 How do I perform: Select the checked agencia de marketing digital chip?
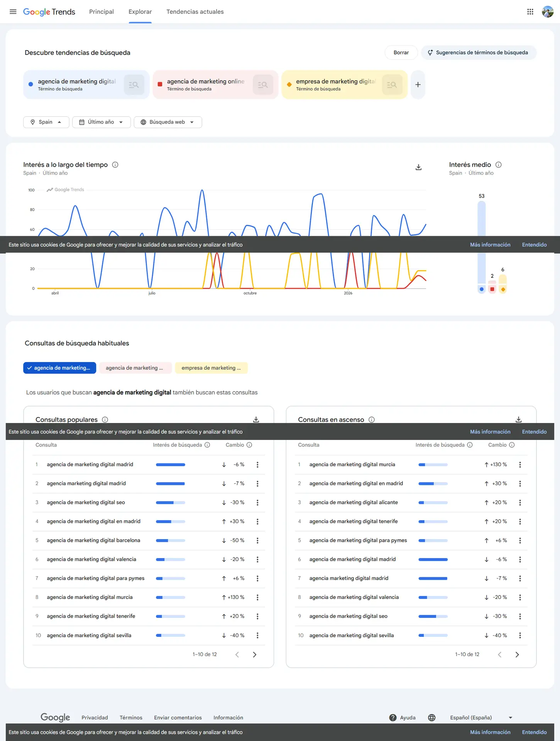tap(59, 368)
